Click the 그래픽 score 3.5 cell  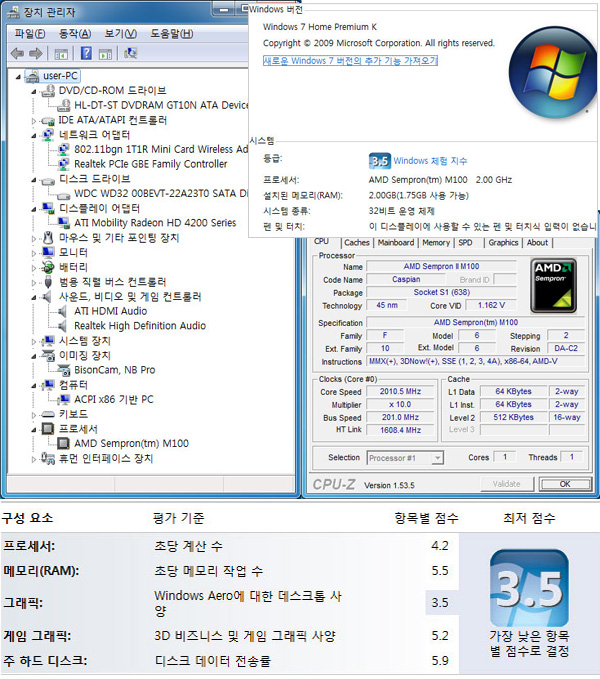440,603
